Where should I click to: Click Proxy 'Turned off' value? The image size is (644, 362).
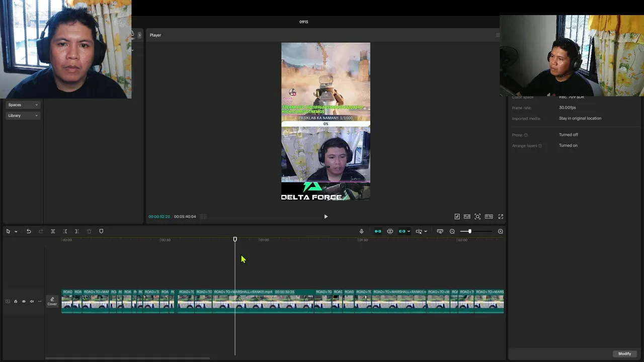(569, 135)
